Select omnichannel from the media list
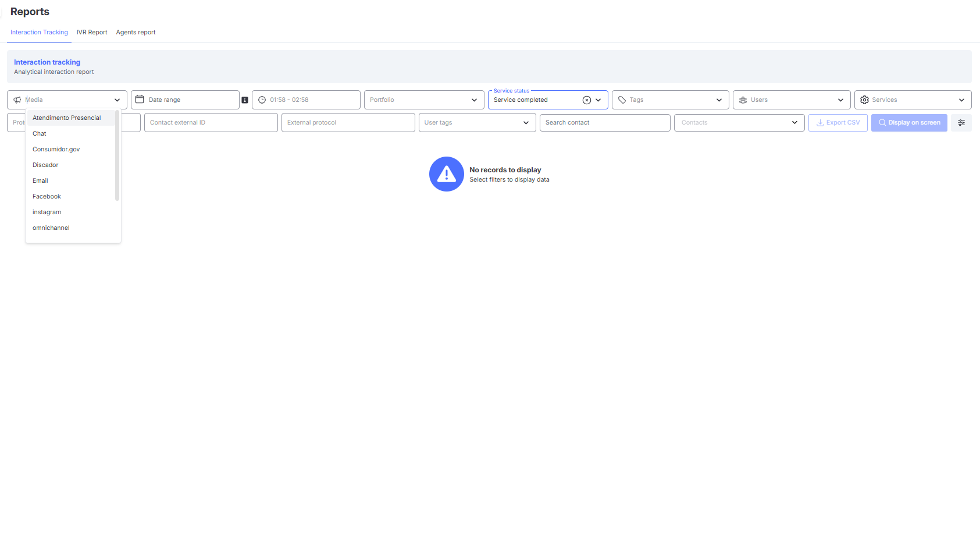980x546 pixels. 71,228
